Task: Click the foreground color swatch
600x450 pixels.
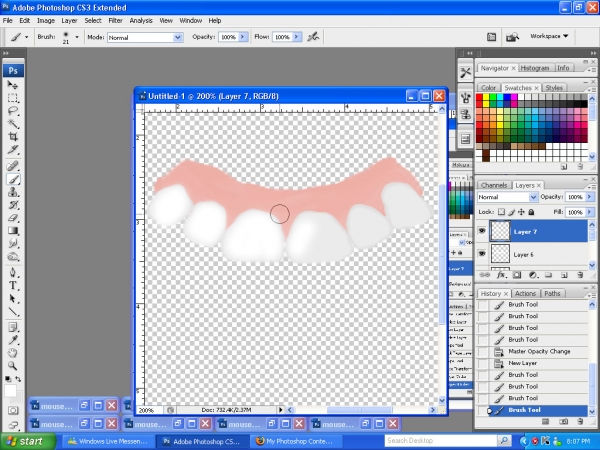Action: 10,391
